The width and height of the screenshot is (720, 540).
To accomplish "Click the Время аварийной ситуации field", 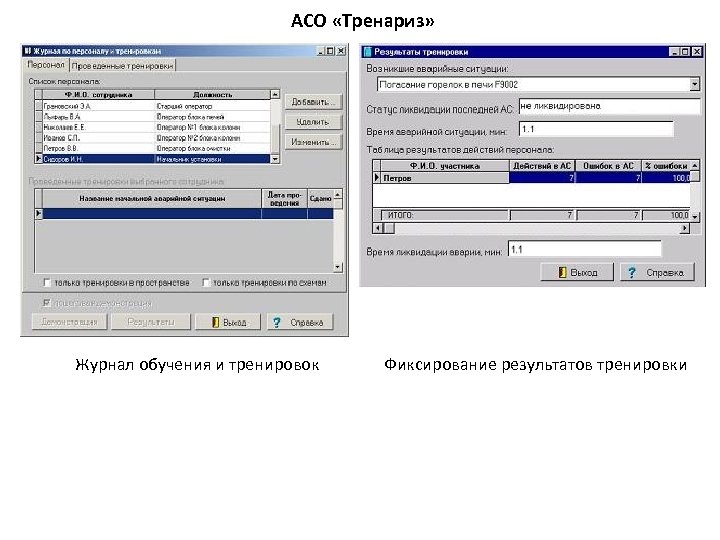I will point(596,129).
